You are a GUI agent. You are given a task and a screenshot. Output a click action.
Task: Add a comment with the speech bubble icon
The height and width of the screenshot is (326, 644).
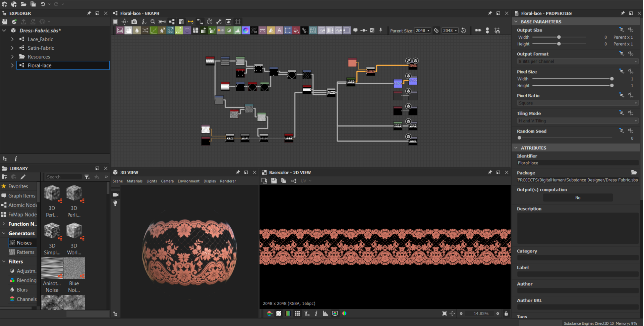[x=355, y=30]
